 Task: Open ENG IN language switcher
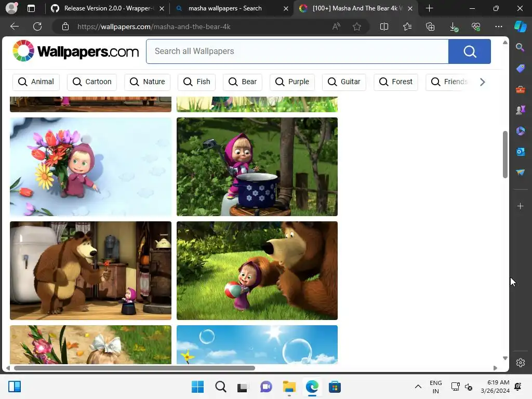click(x=436, y=387)
